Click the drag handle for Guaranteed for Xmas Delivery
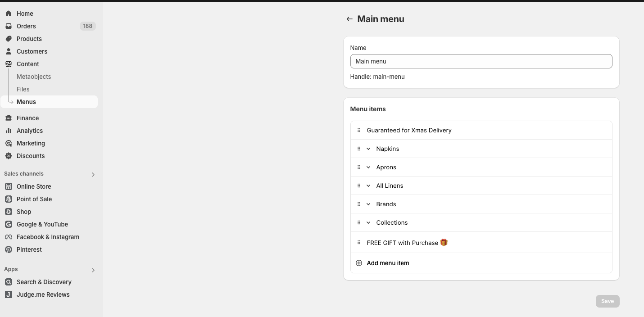 pos(359,130)
